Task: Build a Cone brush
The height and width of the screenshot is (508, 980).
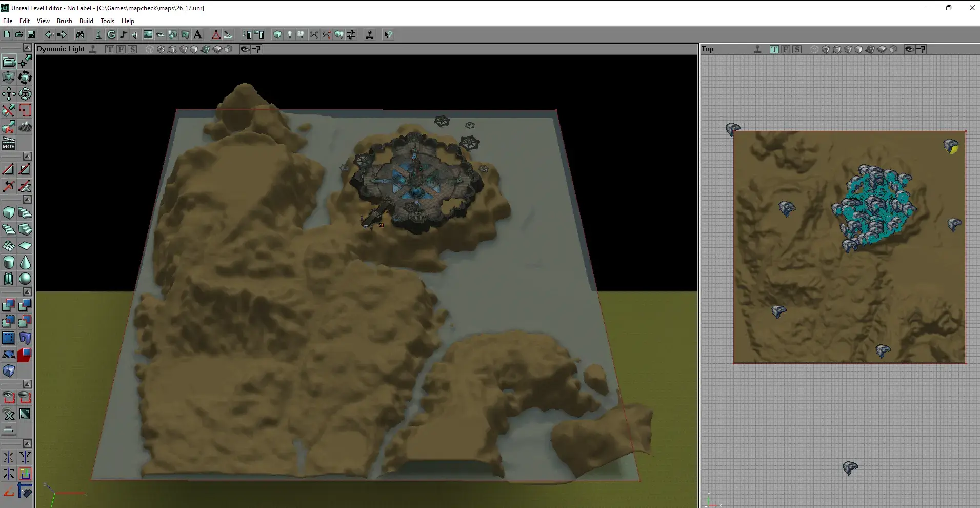Action: coord(25,262)
